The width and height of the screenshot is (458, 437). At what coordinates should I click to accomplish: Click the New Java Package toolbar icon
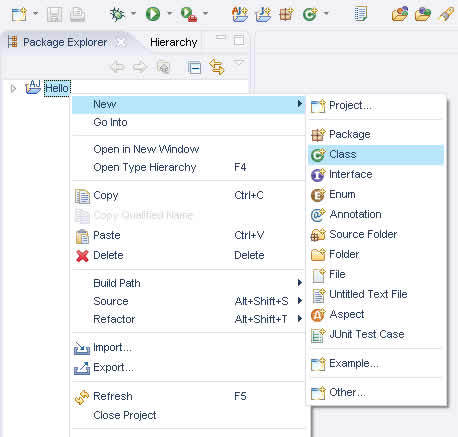[x=286, y=14]
